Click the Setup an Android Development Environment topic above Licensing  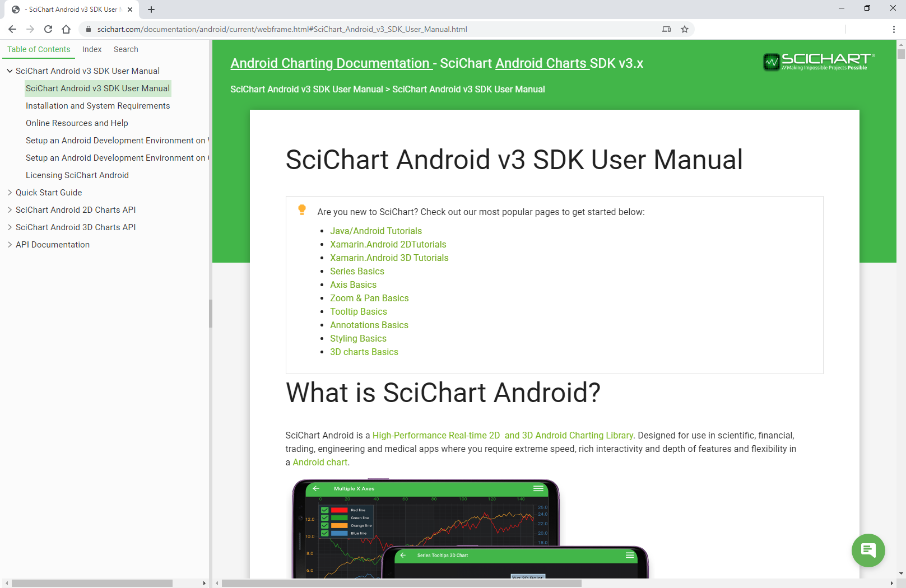tap(117, 158)
